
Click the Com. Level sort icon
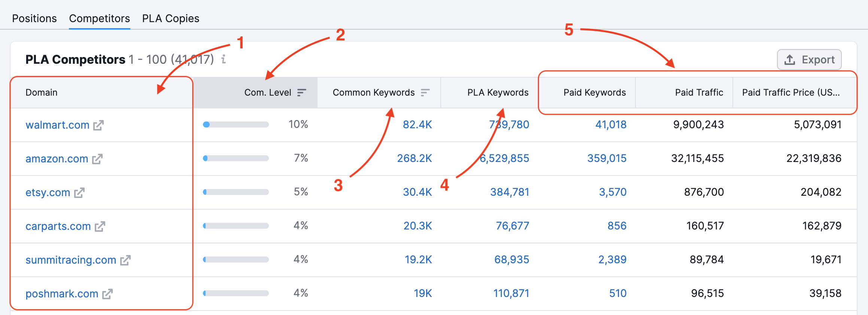[x=301, y=93]
